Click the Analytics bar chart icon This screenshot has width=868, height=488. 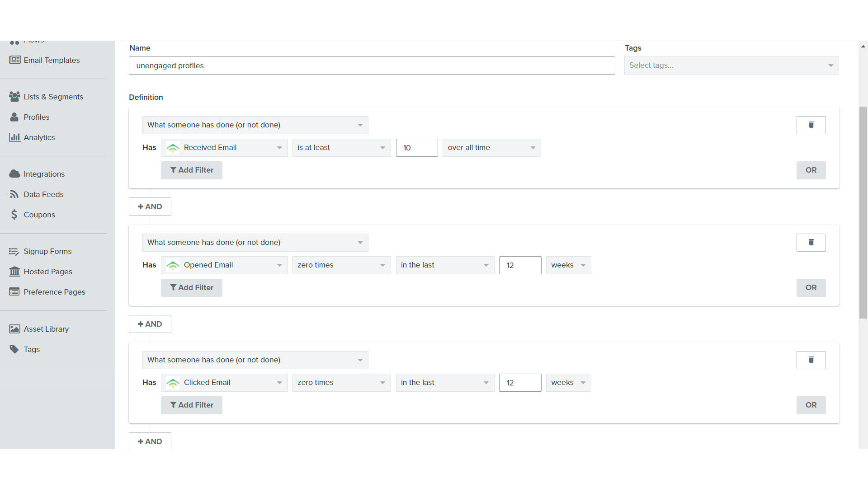coord(14,137)
